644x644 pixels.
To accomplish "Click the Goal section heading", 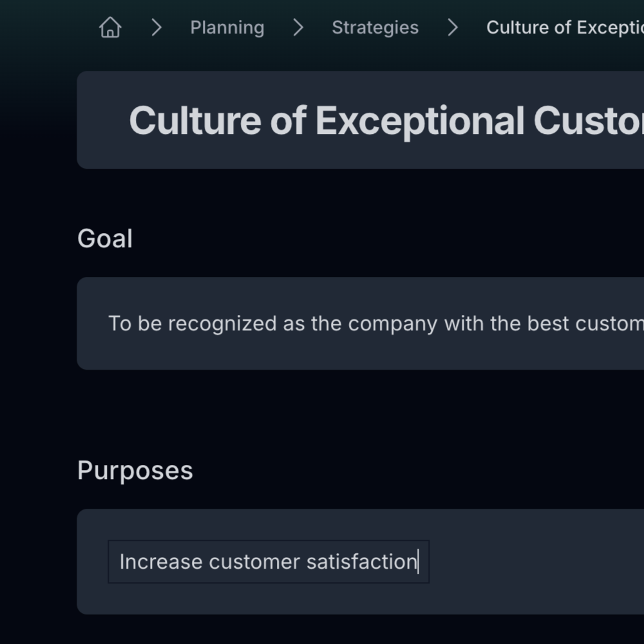I will click(105, 239).
